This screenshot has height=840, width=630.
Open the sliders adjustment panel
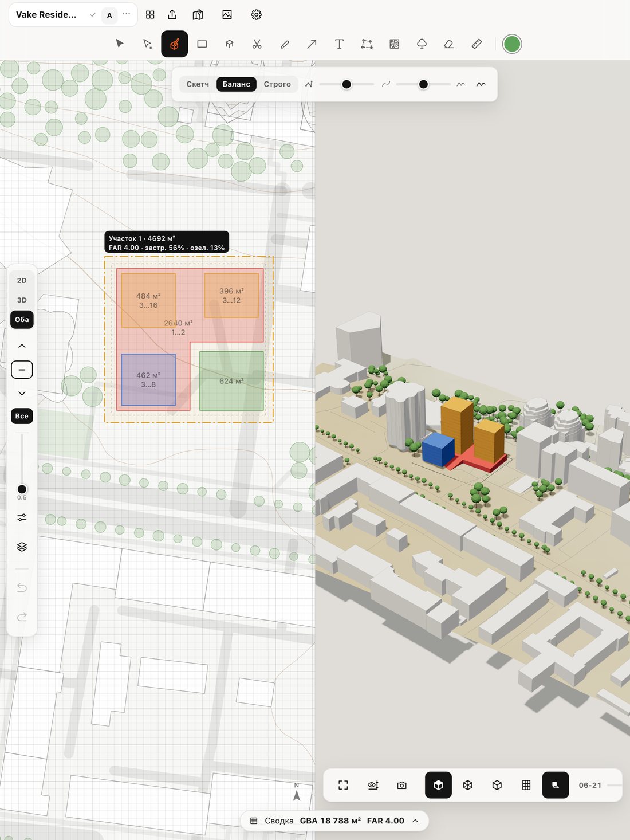pos(22,517)
